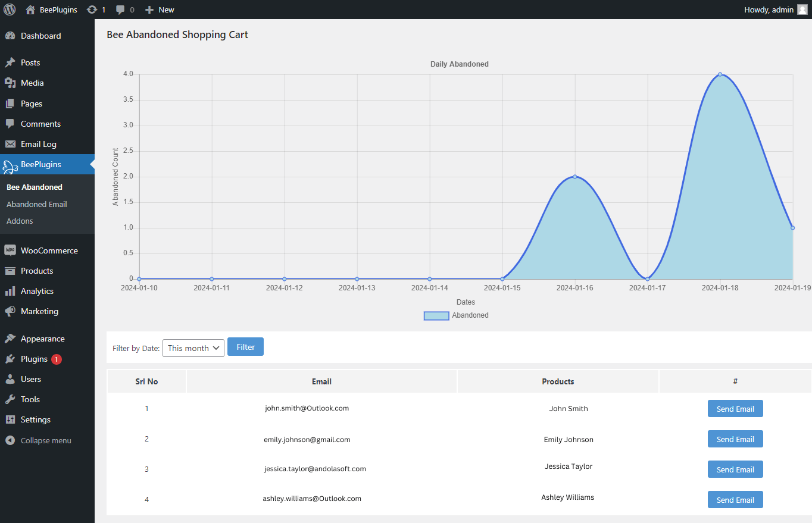Viewport: 812px width, 523px height.
Task: Click the Email column header
Action: (x=321, y=381)
